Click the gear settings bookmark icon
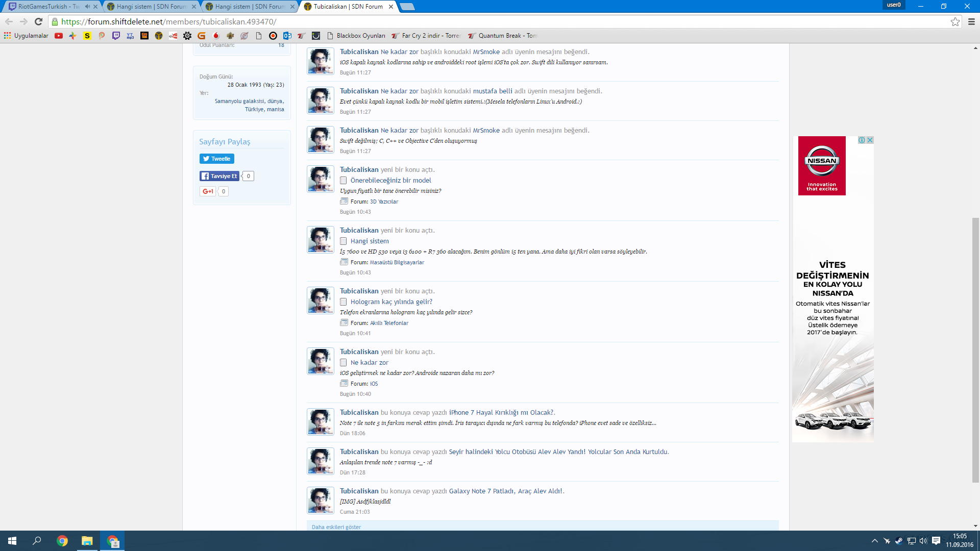The height and width of the screenshot is (551, 980). point(187,36)
